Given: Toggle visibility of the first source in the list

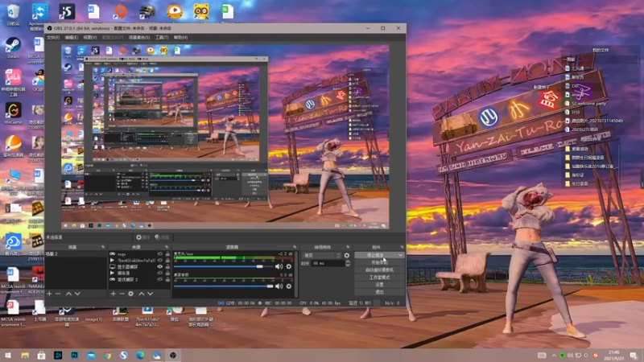Looking at the screenshot, I should click(x=159, y=254).
